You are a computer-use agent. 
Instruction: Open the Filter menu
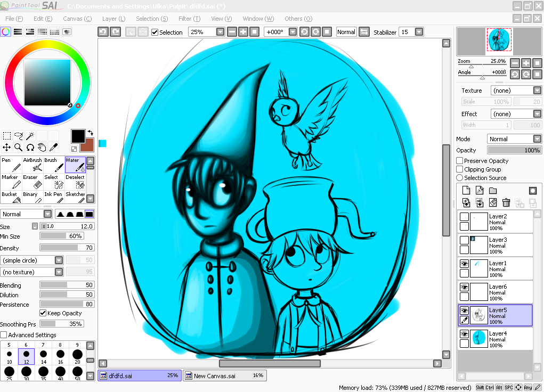pyautogui.click(x=190, y=19)
